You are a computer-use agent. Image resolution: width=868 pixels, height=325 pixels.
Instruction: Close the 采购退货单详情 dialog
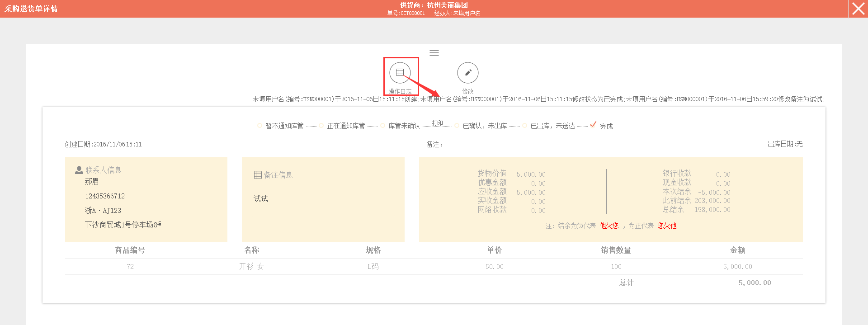coord(858,9)
